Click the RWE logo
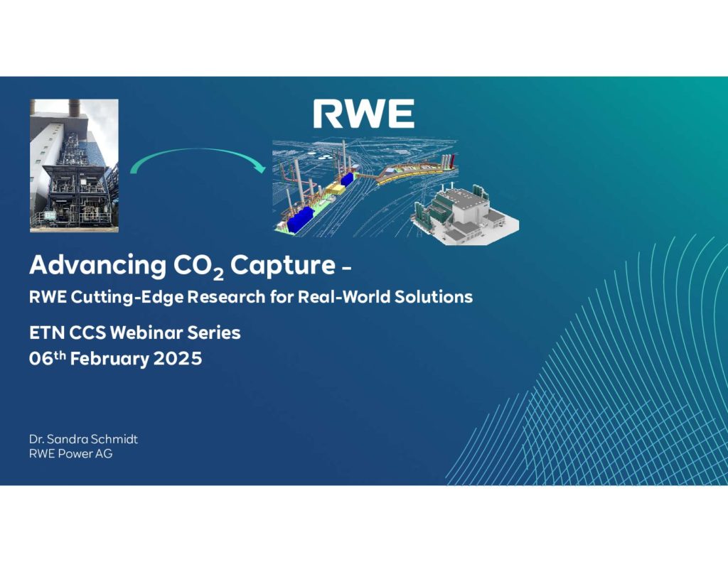This screenshot has width=728, height=562. click(363, 114)
